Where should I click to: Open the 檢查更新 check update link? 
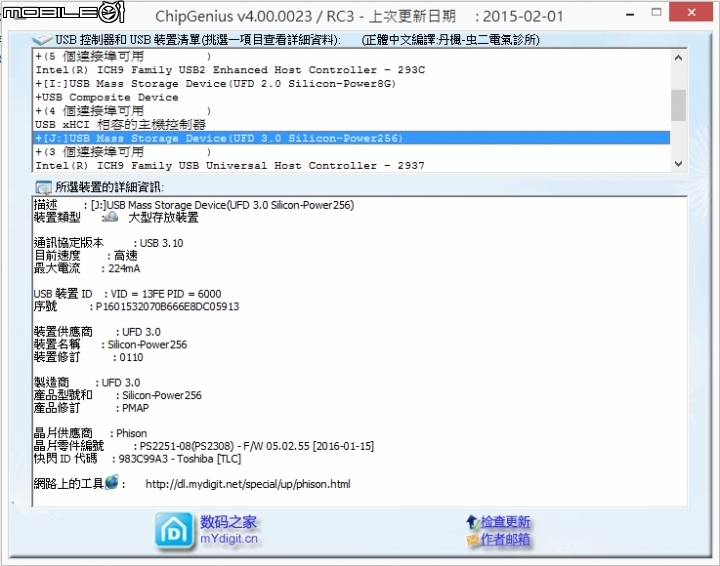coord(505,522)
